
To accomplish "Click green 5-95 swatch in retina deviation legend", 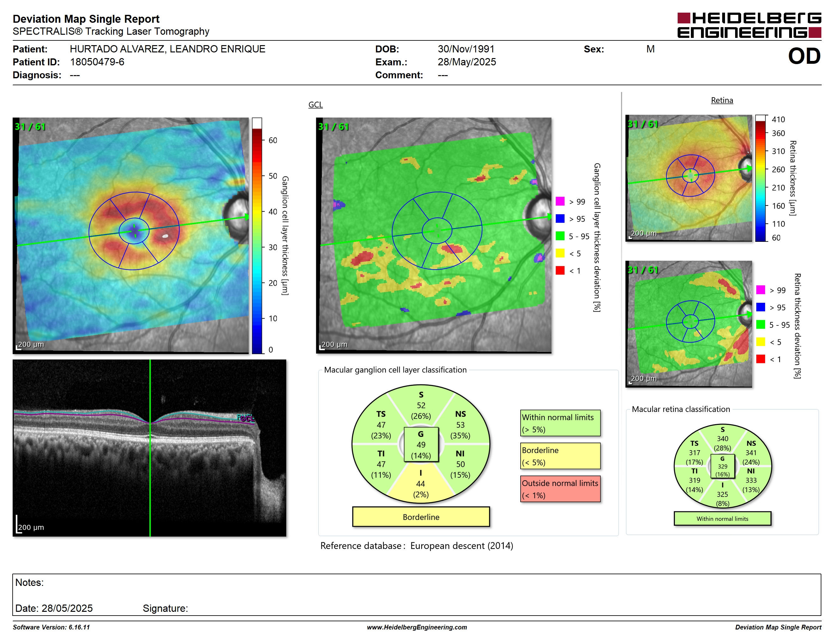I will coord(760,324).
